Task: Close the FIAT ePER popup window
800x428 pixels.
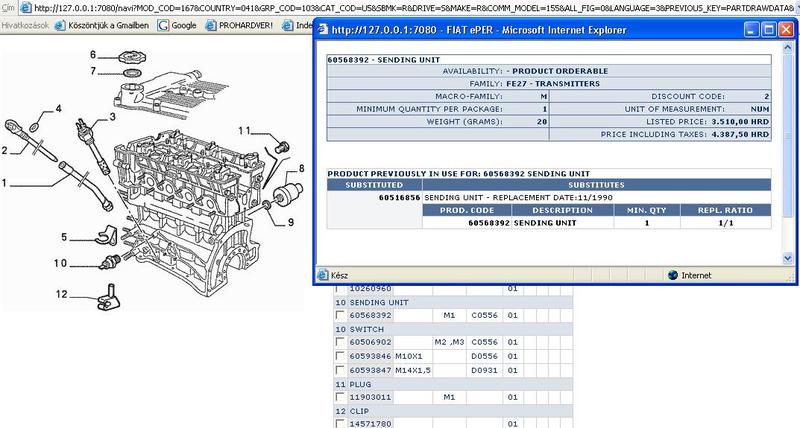Action: click(x=786, y=30)
